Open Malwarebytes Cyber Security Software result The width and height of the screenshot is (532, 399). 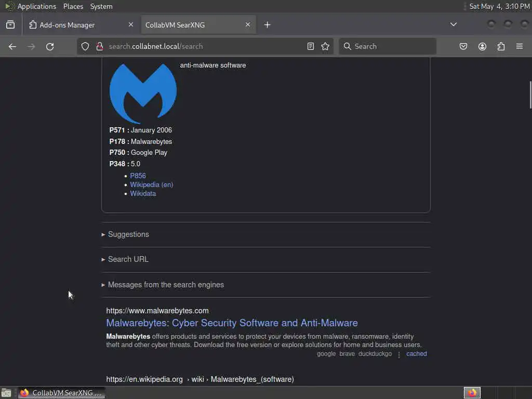tap(232, 323)
